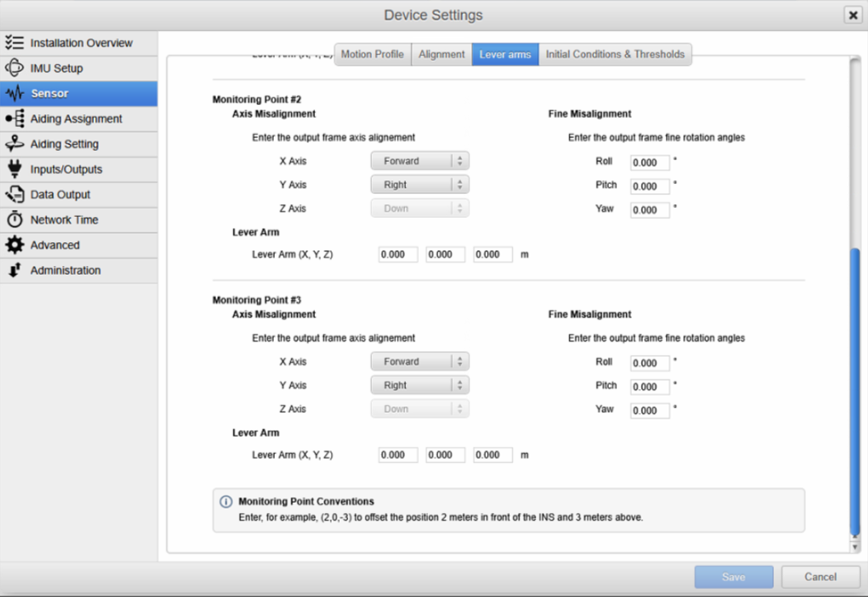The height and width of the screenshot is (597, 868).
Task: Open Monitoring Point #2 Y Axis dropdown
Action: 419,185
